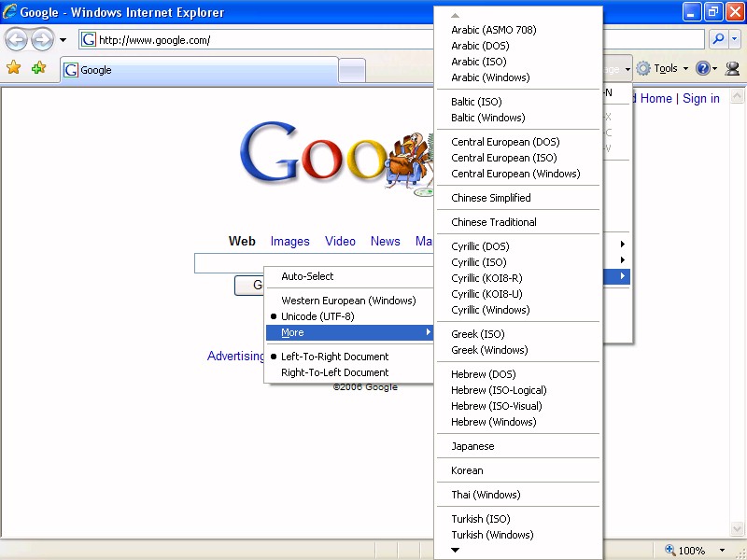The height and width of the screenshot is (560, 747).
Task: Click the Home link at top right
Action: 656,99
